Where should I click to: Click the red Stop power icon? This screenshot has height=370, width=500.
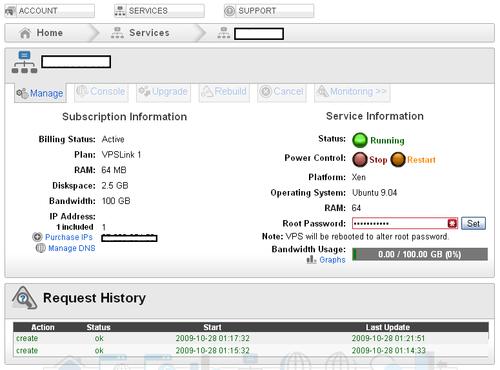360,159
